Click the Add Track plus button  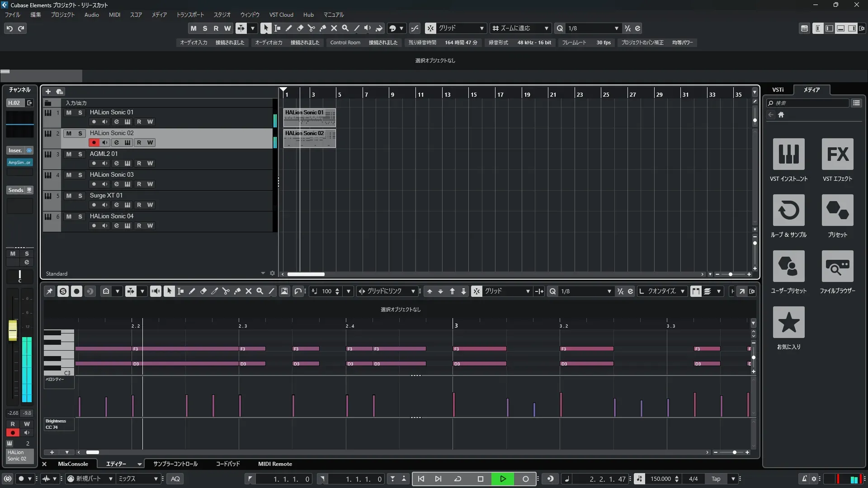(x=48, y=92)
